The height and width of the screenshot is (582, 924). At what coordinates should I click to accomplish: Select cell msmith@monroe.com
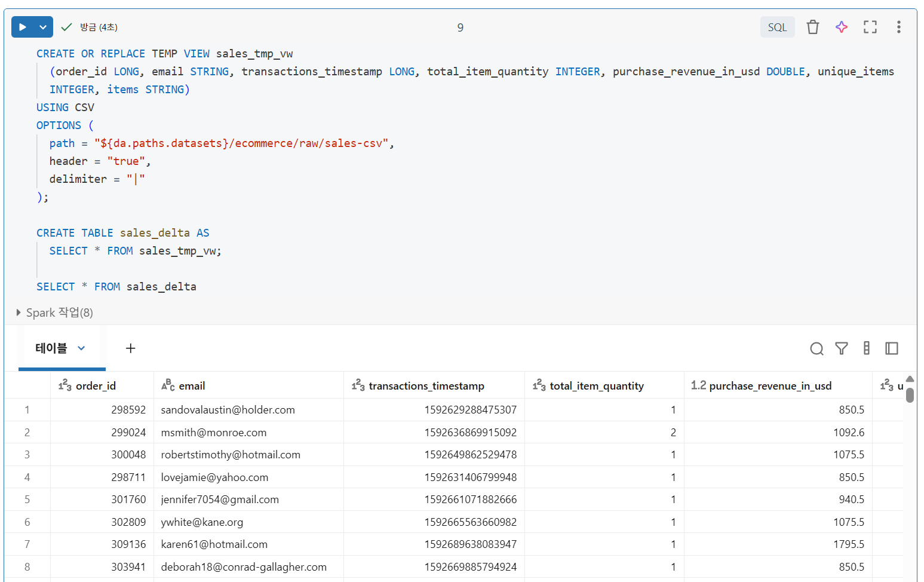coord(248,432)
